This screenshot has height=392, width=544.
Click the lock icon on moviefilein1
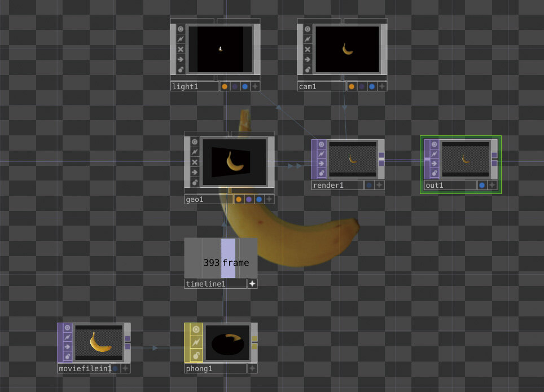(x=67, y=356)
